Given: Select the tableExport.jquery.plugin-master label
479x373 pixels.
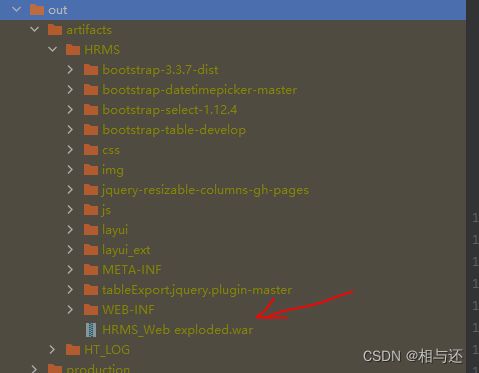Looking at the screenshot, I should 197,290.
